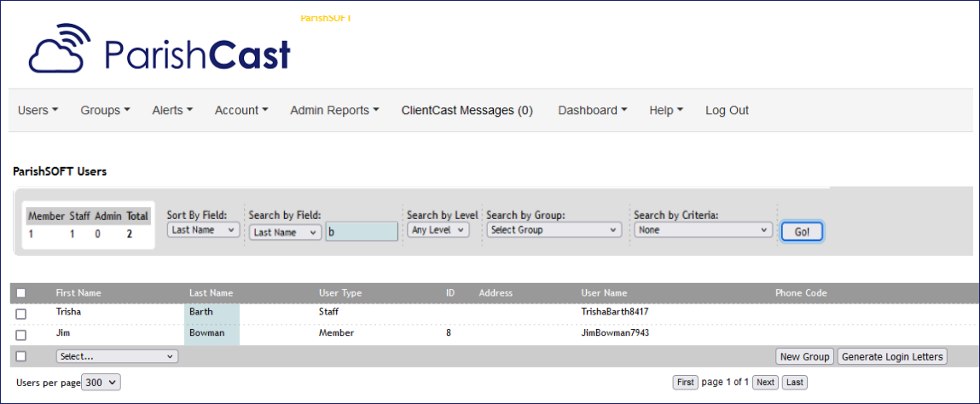The width and height of the screenshot is (980, 404).
Task: Click the last name 'Bowman'
Action: (x=206, y=332)
